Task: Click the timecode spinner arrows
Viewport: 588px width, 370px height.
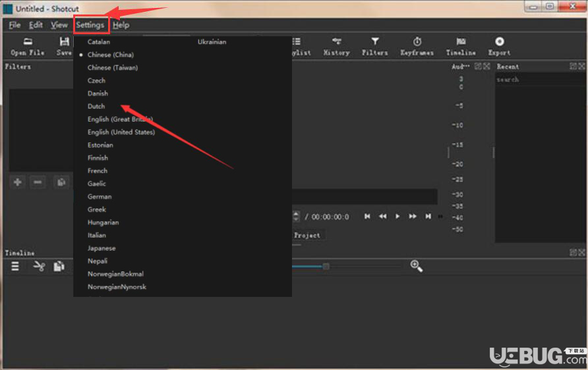Action: (x=296, y=217)
